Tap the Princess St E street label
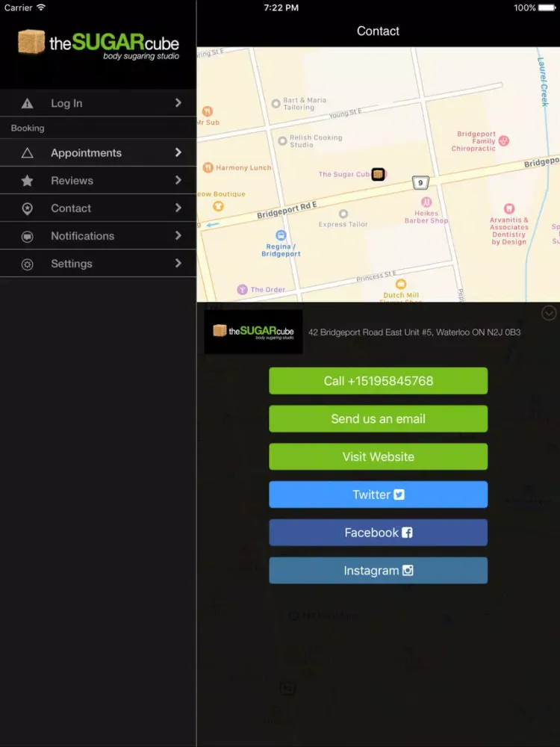 [x=376, y=276]
